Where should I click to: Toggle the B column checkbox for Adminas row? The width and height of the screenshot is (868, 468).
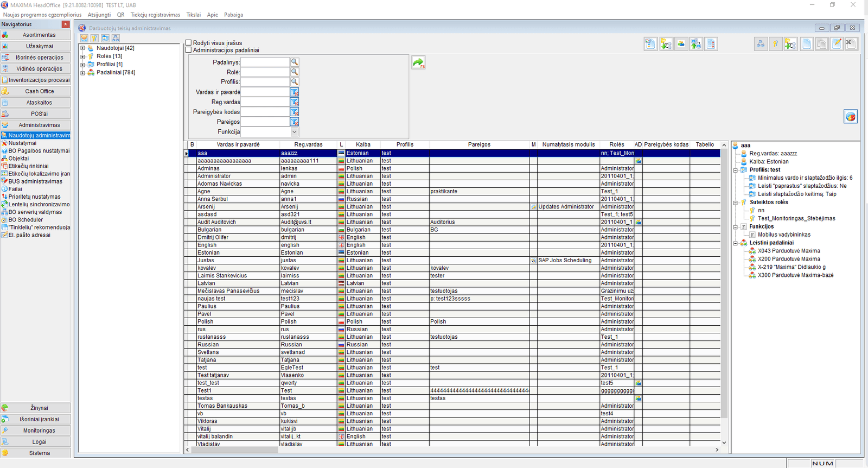tap(192, 169)
